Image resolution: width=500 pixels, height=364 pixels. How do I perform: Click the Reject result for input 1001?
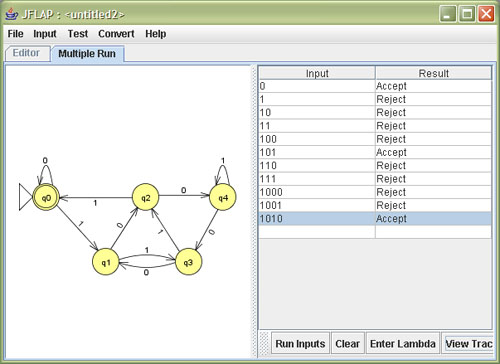433,205
